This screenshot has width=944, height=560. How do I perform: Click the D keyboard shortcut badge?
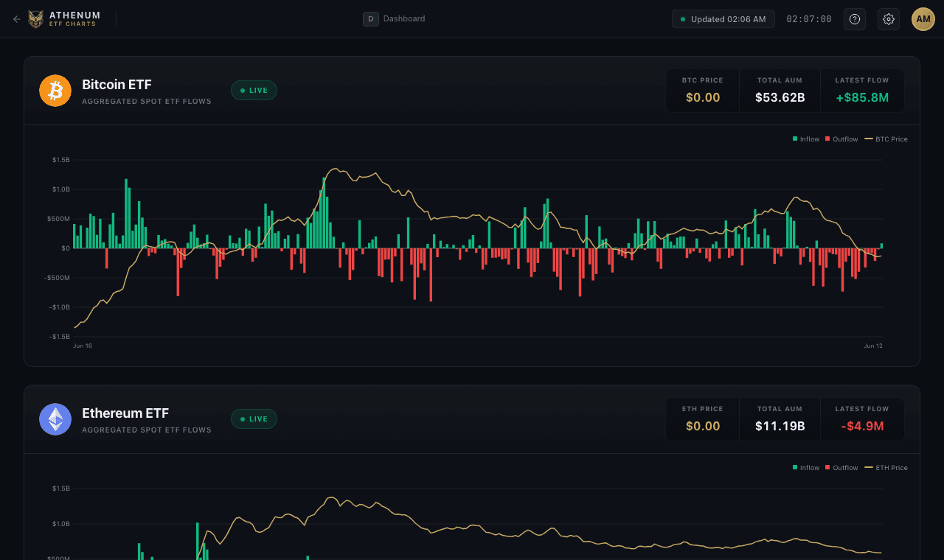pos(371,19)
